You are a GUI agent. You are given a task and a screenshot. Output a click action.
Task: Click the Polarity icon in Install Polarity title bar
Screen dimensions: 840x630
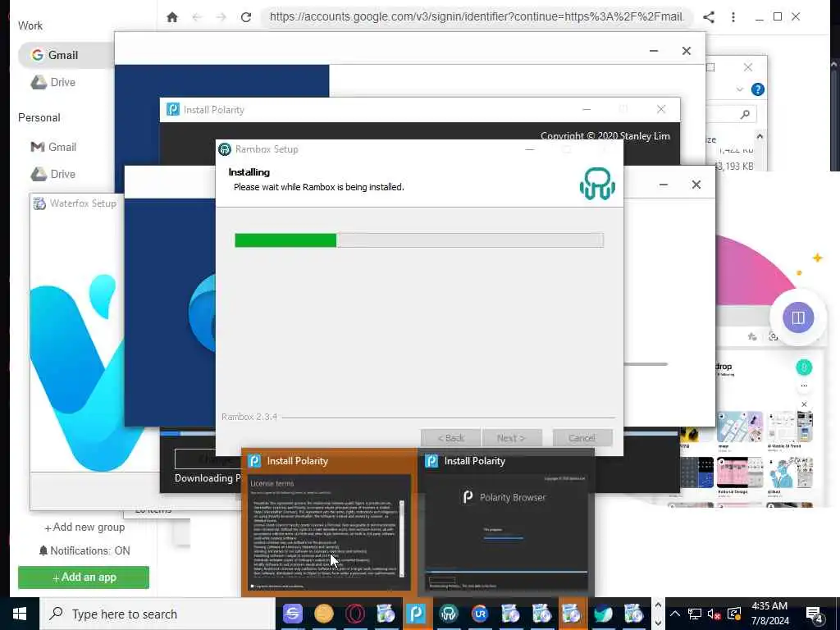pos(173,109)
